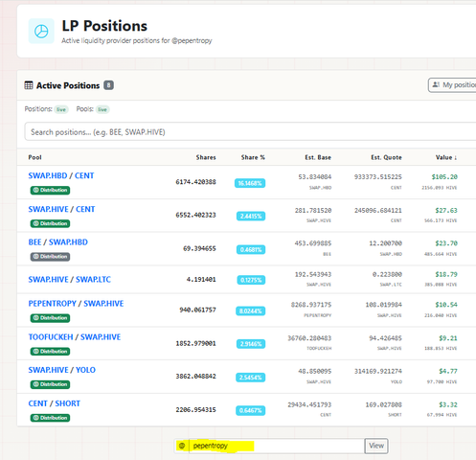Open SWAP.HIVE link in SWAP.HIVE / CENT row
The height and width of the screenshot is (460, 476).
coord(48,209)
